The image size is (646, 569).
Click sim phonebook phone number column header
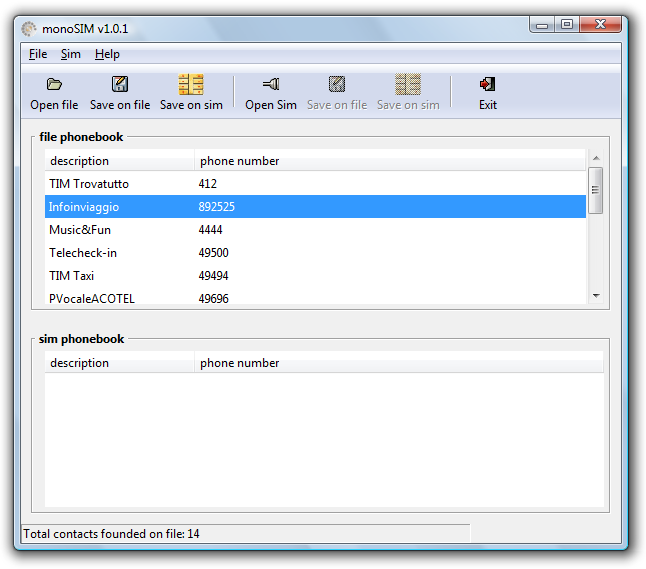[x=399, y=363]
